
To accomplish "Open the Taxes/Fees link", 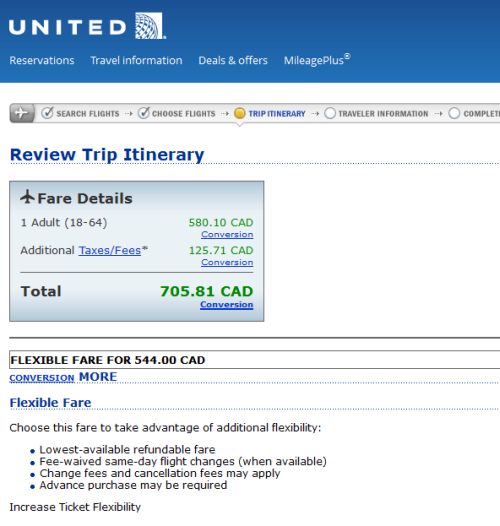I will click(110, 250).
